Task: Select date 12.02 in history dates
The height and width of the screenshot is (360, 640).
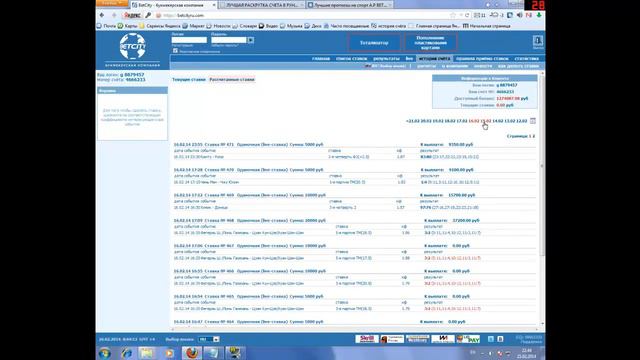Action: click(x=522, y=121)
